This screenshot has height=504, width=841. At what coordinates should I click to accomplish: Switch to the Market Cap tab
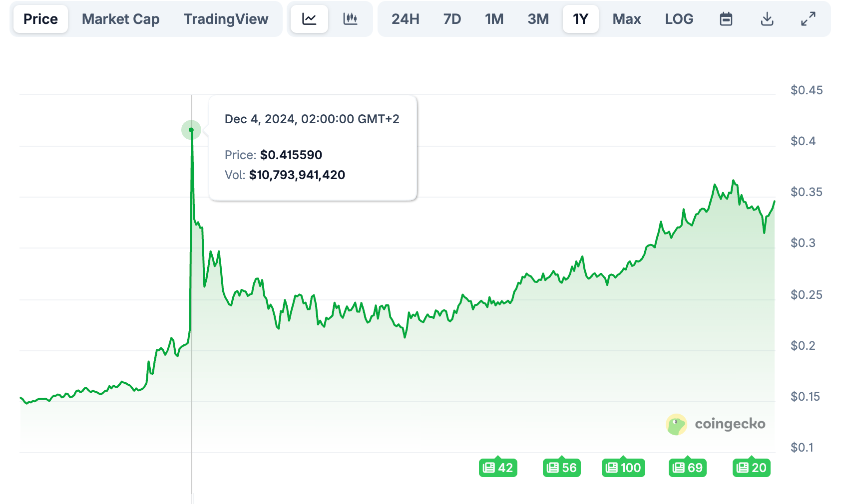point(120,19)
